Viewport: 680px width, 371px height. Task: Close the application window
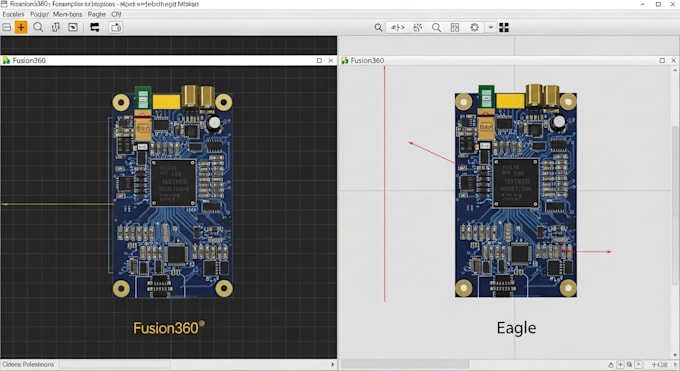pyautogui.click(x=673, y=4)
